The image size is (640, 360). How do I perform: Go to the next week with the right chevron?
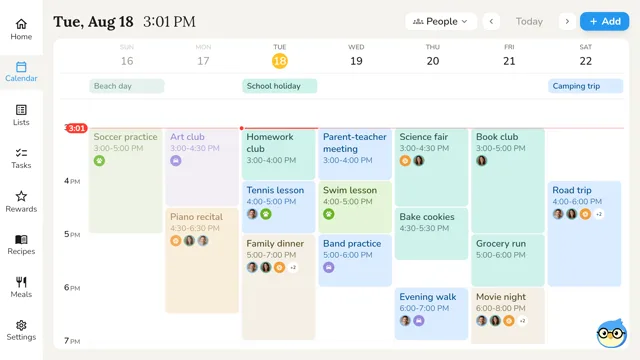click(567, 21)
